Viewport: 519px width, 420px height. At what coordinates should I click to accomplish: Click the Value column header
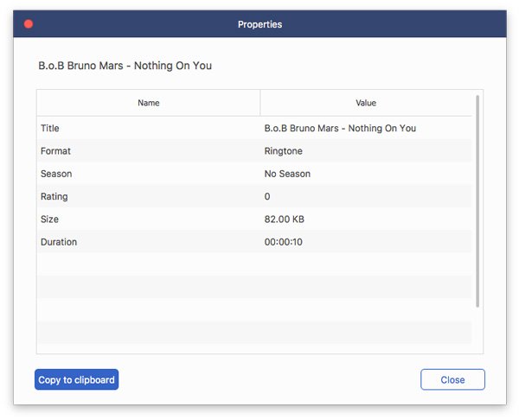point(366,103)
